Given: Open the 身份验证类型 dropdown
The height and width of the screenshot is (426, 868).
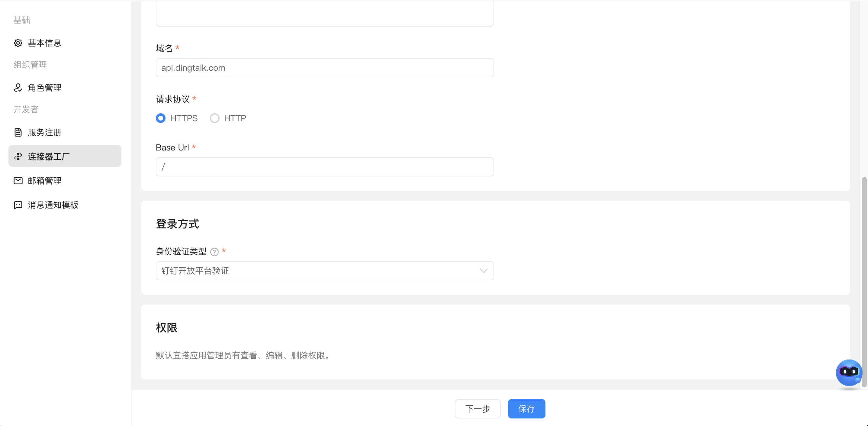Looking at the screenshot, I should point(325,271).
